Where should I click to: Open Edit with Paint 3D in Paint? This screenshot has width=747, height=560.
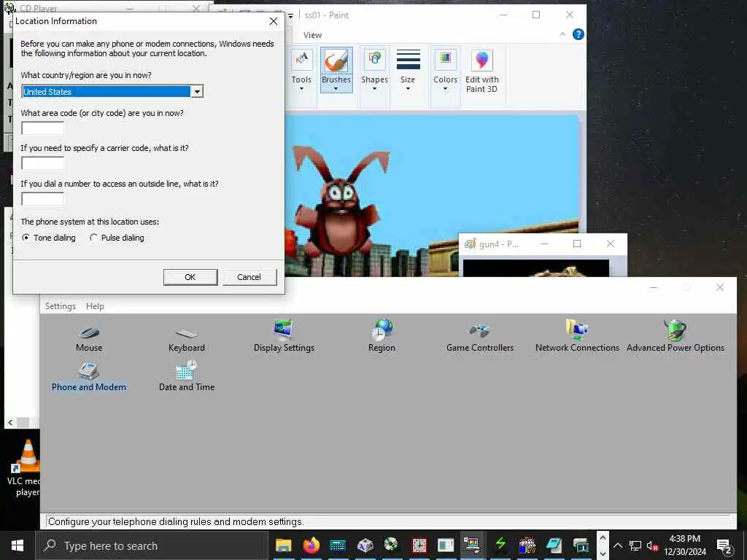click(x=481, y=71)
